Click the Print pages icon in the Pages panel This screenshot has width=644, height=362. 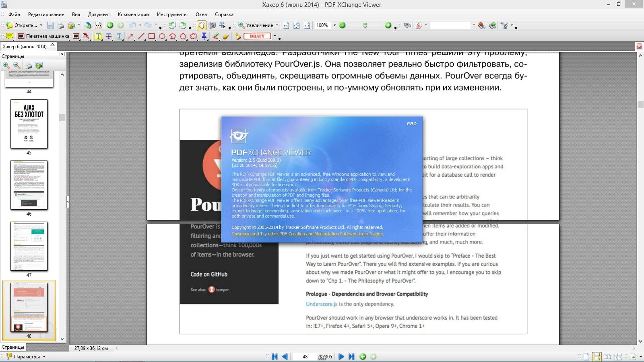point(28,65)
